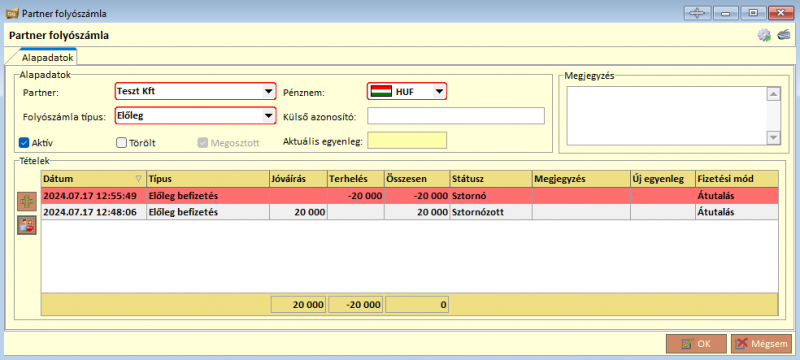Click the footer Terhelés total -20 000
800x360 pixels.
tap(356, 305)
